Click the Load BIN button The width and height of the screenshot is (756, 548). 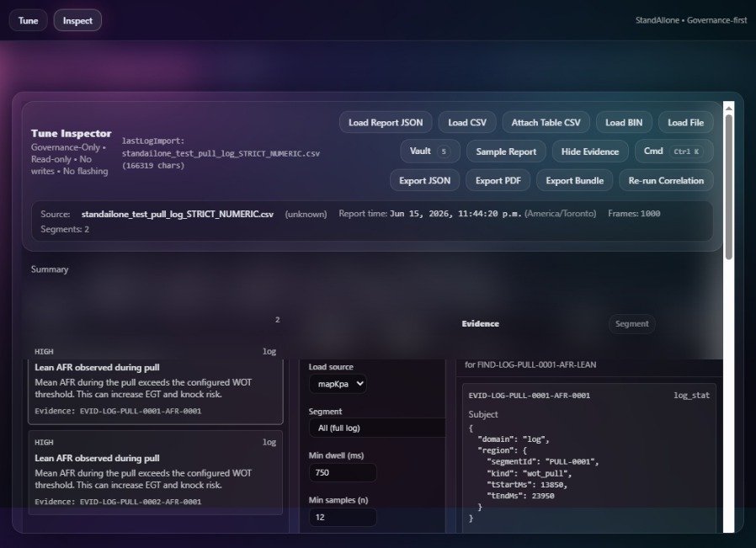coord(624,122)
